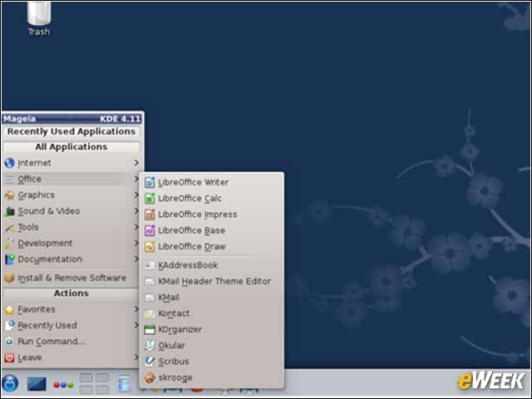Click the Run Command gear icon

tap(9, 342)
